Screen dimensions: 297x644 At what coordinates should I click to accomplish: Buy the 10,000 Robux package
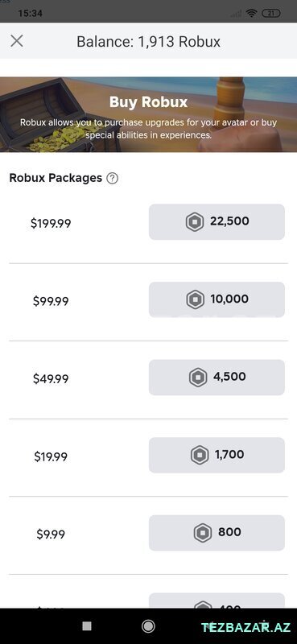[x=217, y=299]
